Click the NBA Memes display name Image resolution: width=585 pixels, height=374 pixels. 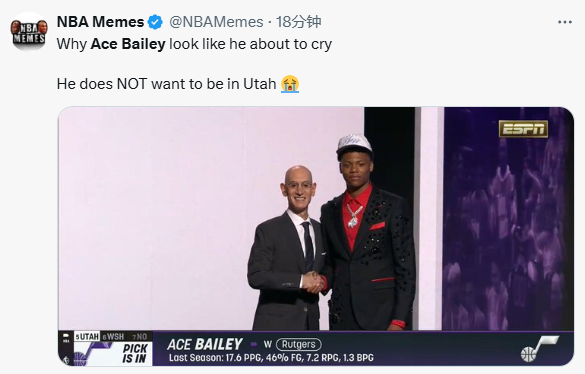pos(100,22)
